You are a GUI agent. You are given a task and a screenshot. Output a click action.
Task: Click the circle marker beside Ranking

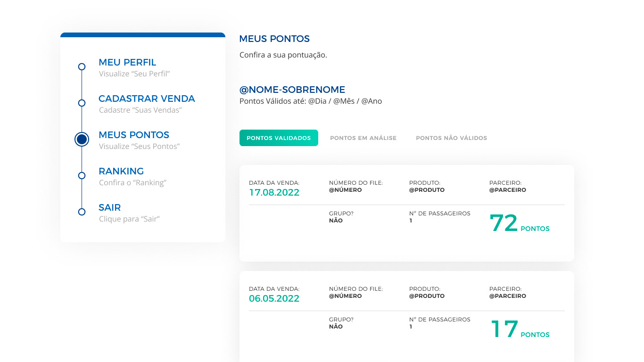pyautogui.click(x=82, y=175)
